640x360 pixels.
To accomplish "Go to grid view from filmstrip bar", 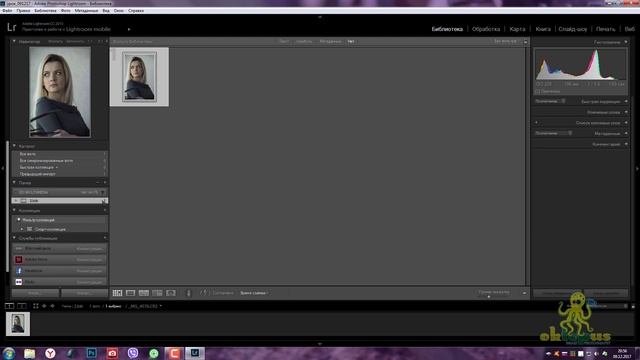I will coord(36,306).
